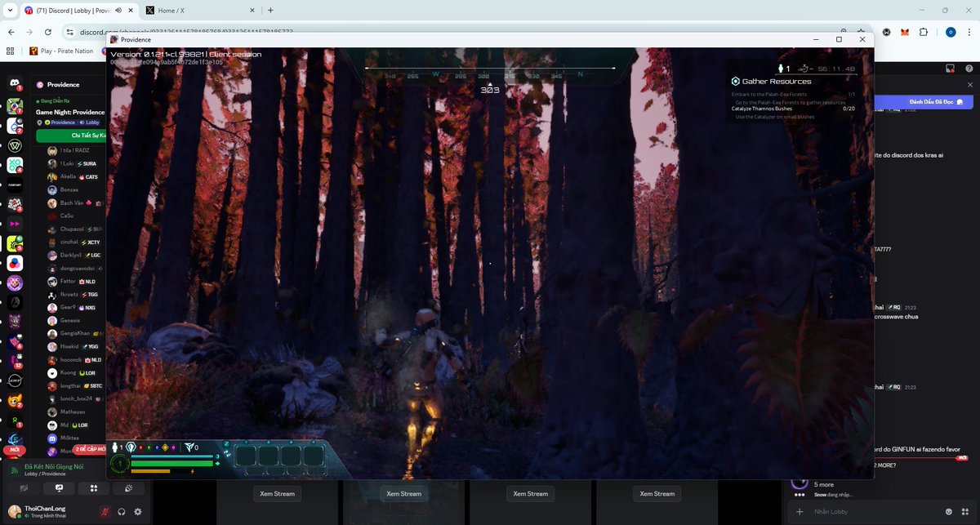The height and width of the screenshot is (525, 980).
Task: Select member Bạch Vân in voice list
Action: coord(75,202)
